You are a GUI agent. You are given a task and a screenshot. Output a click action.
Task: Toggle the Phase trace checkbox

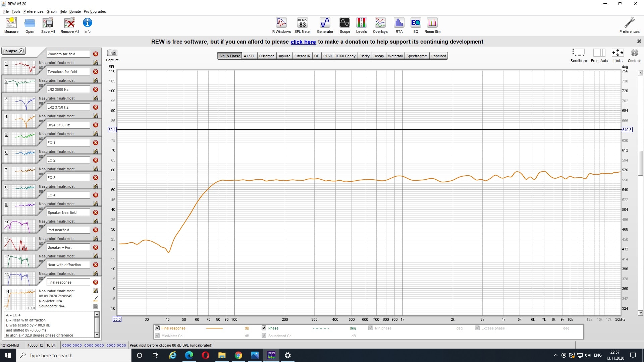(x=264, y=328)
